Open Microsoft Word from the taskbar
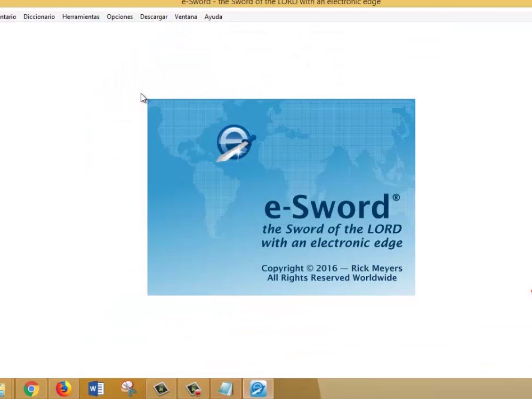The image size is (532, 399). tap(96, 388)
